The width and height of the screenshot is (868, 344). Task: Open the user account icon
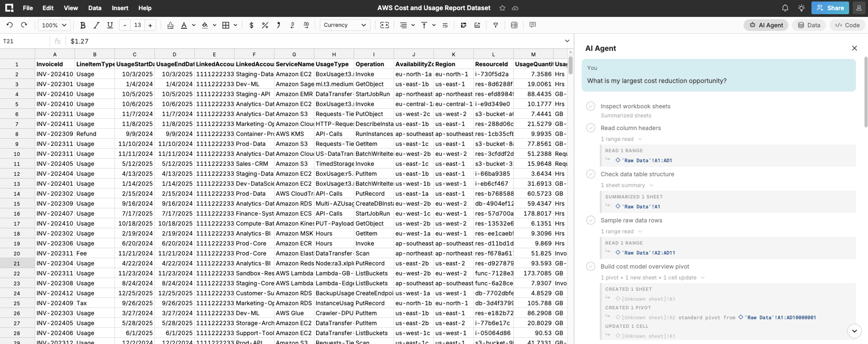859,8
